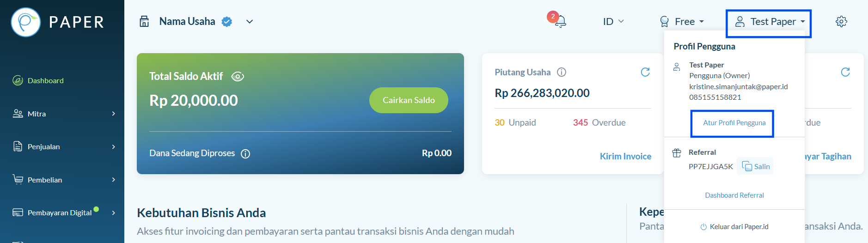The image size is (868, 243).
Task: Click the store icon beside Nama Usaha
Action: tap(144, 21)
